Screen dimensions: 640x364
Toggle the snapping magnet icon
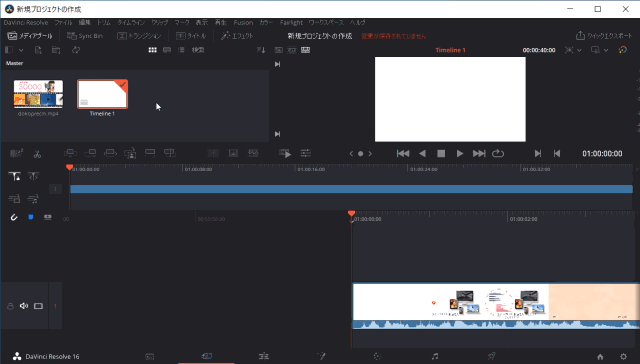pos(14,217)
